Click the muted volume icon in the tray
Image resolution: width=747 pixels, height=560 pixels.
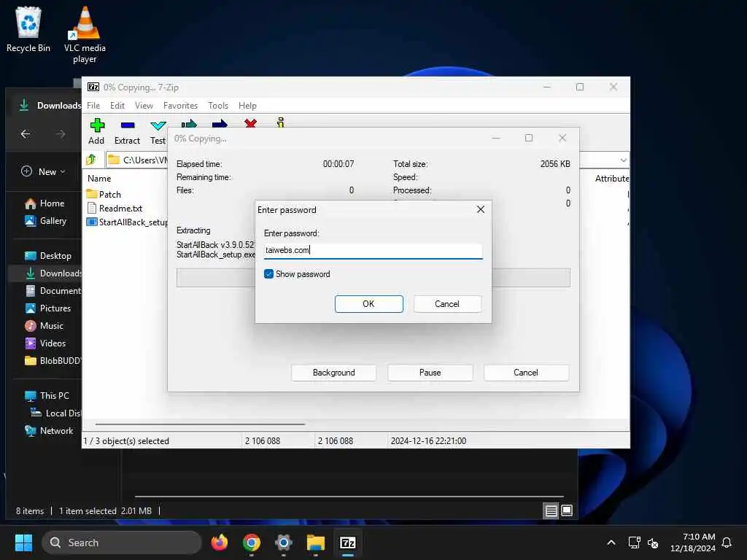(x=653, y=542)
